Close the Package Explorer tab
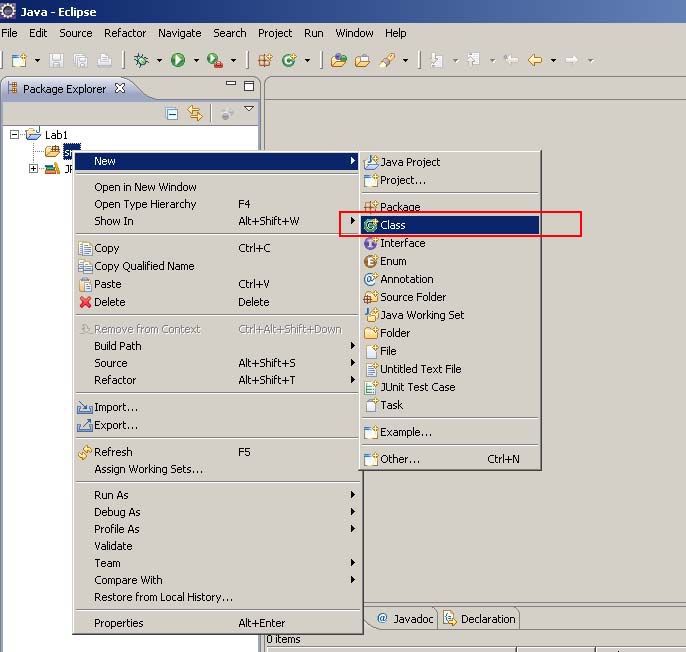This screenshot has height=652, width=686. [120, 88]
